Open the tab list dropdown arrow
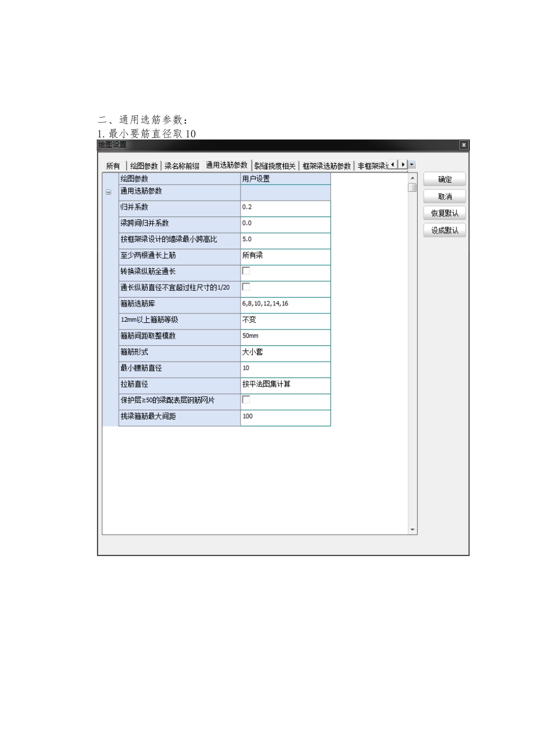The height and width of the screenshot is (756, 534). (412, 164)
